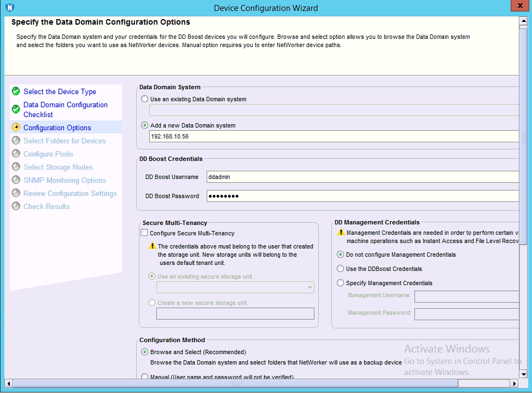532x393 pixels.
Task: Click scroll down arrow on vertical scrollbar
Action: coord(523,374)
